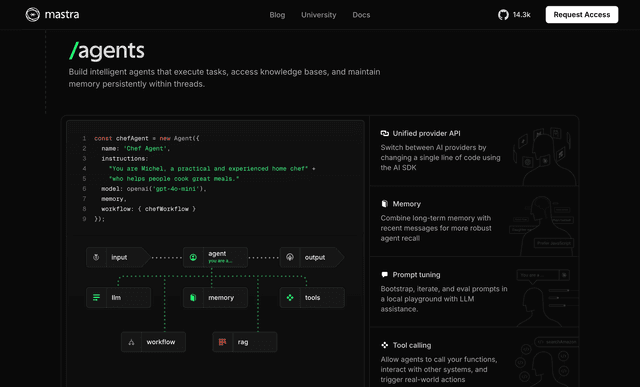640x387 pixels.
Task: Open the Blog menu item
Action: [x=277, y=15]
